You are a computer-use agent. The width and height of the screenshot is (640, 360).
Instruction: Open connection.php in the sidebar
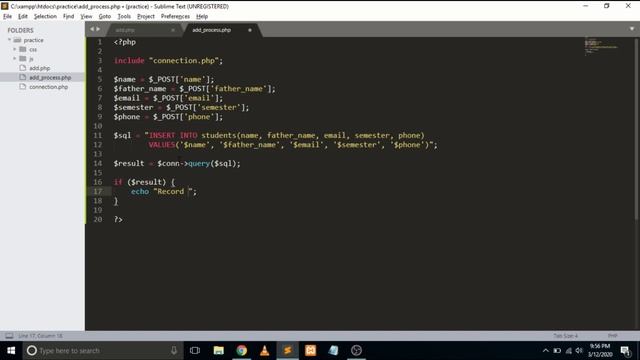point(49,87)
